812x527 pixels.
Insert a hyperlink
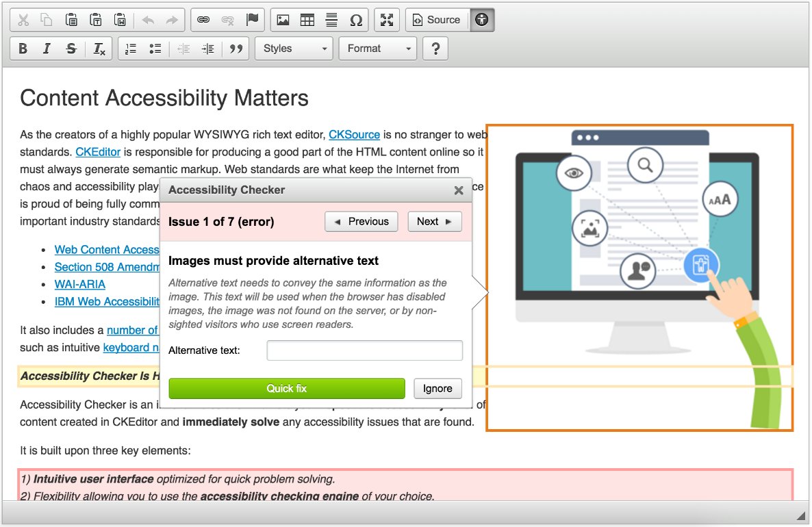(x=204, y=19)
